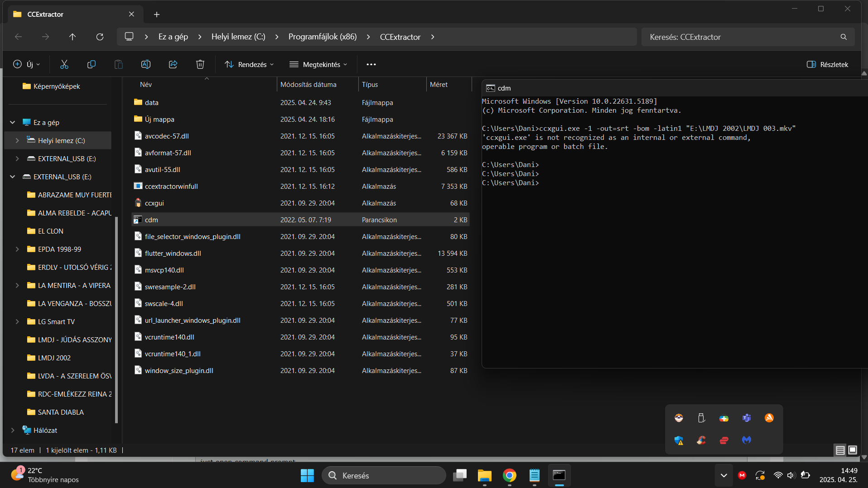Open Google Chrome from the taskbar

(510, 475)
